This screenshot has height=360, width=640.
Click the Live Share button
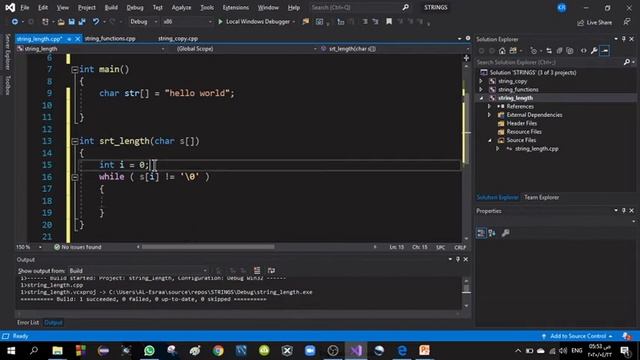594,22
